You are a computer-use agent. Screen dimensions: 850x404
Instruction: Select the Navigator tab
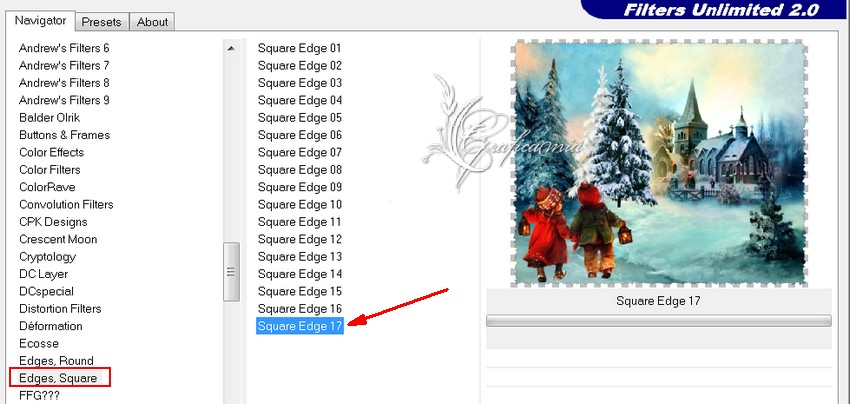coord(41,21)
